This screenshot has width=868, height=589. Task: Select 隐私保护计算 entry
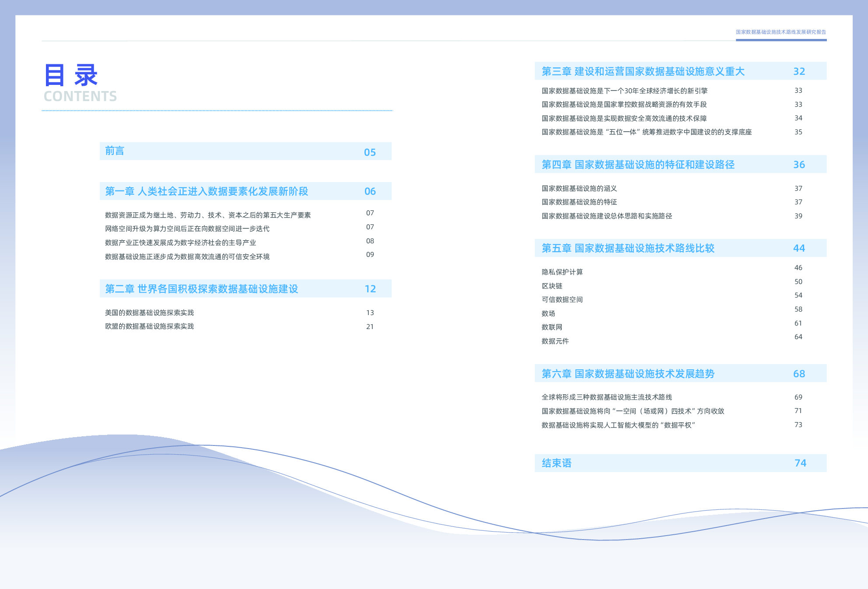click(562, 272)
